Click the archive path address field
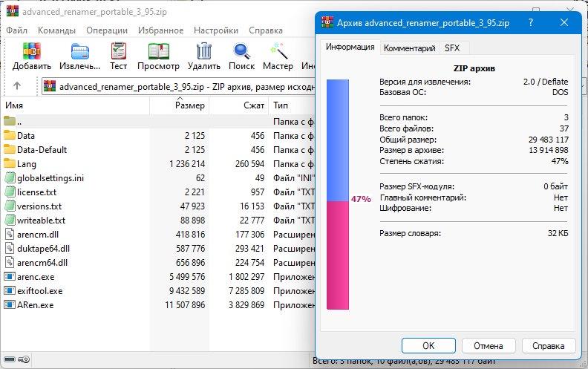 point(178,86)
